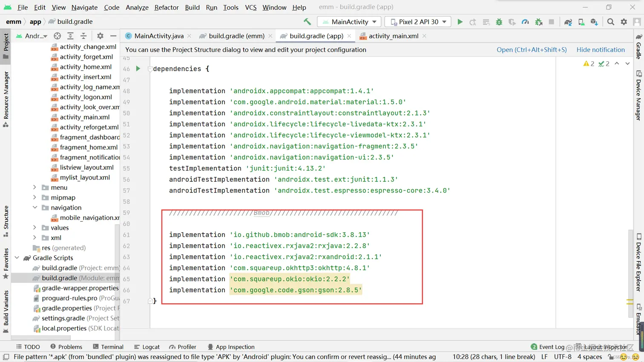Expand the menu folder
This screenshot has height=362, width=644.
point(34,187)
